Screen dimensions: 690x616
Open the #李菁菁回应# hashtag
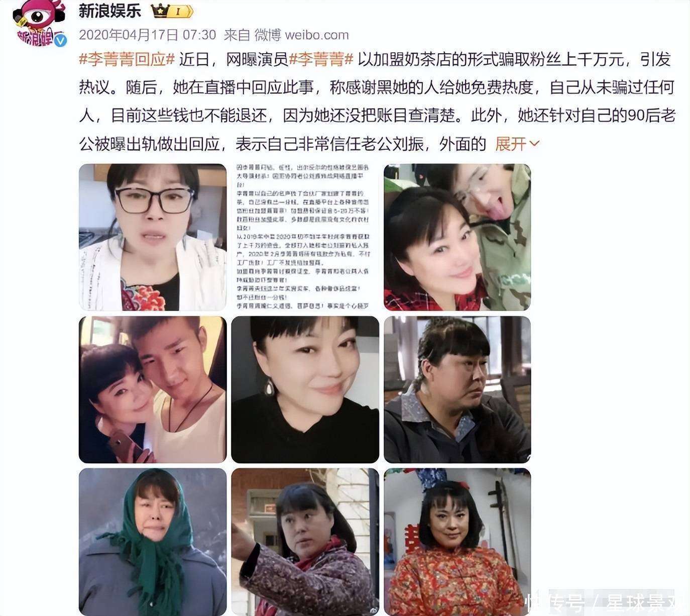coord(127,60)
